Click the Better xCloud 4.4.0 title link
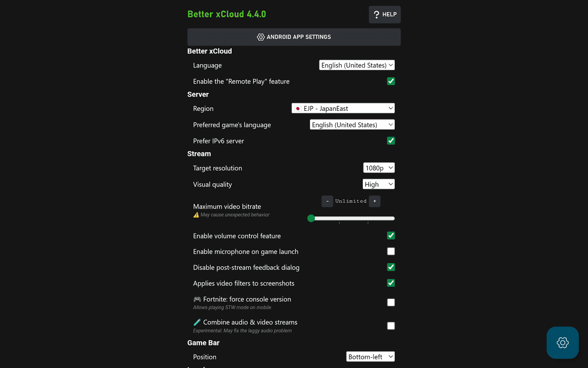 [226, 14]
